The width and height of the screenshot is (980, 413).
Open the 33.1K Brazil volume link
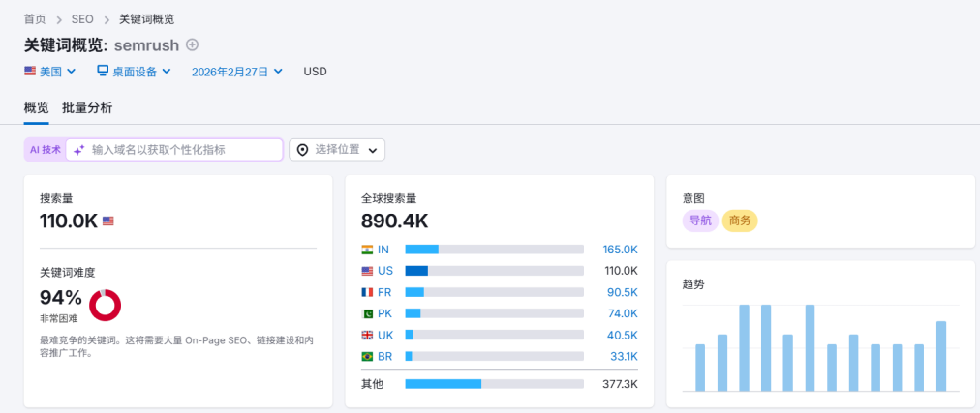point(624,356)
